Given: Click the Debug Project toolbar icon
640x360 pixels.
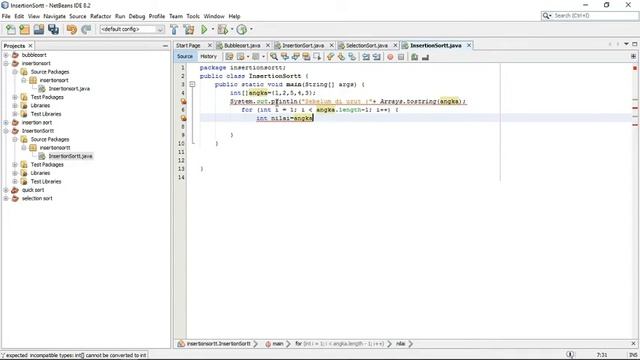Looking at the screenshot, I should coord(222,29).
